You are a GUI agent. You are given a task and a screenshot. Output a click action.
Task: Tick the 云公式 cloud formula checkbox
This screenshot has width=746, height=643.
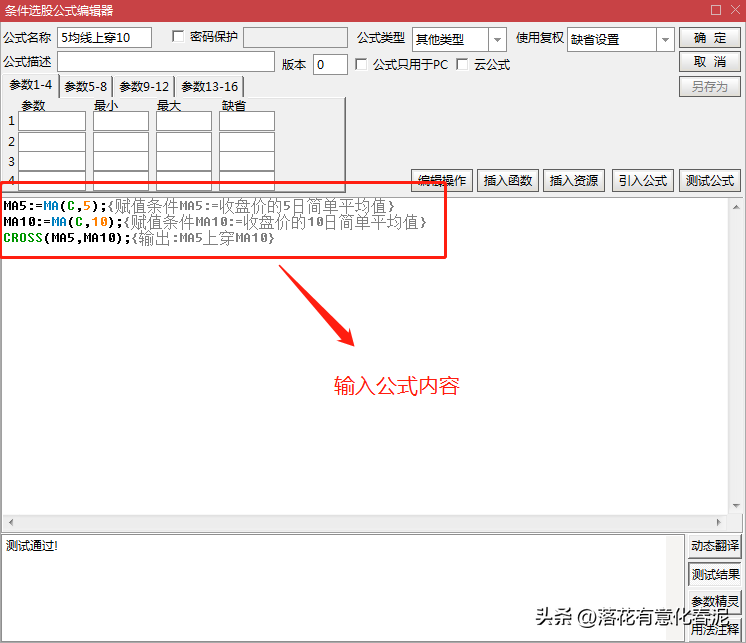pos(461,64)
